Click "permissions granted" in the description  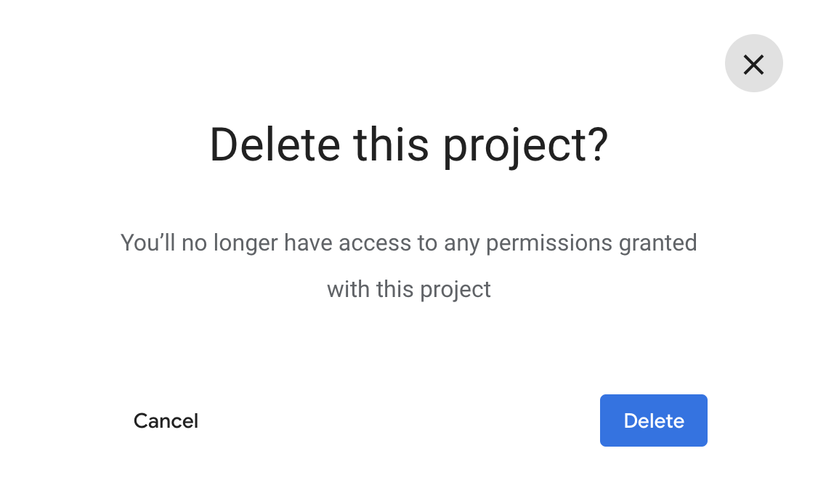pos(591,243)
